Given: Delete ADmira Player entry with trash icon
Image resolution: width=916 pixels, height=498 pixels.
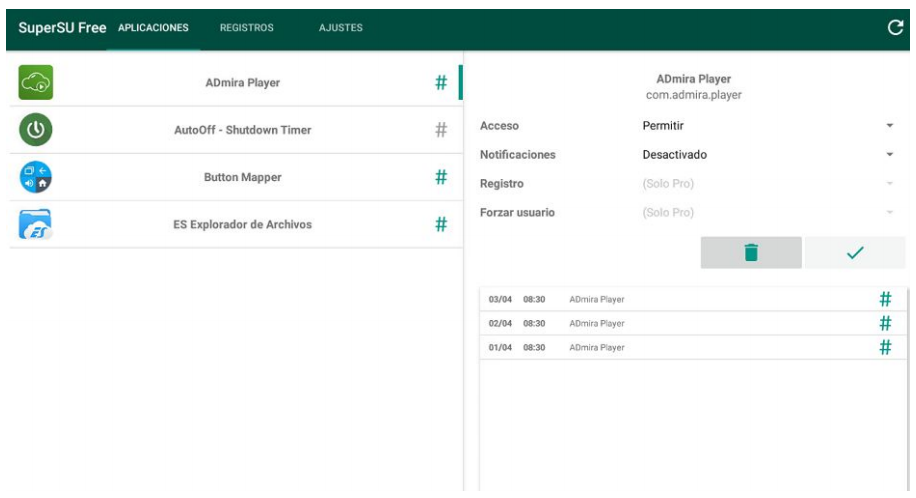Looking at the screenshot, I should coord(750,253).
